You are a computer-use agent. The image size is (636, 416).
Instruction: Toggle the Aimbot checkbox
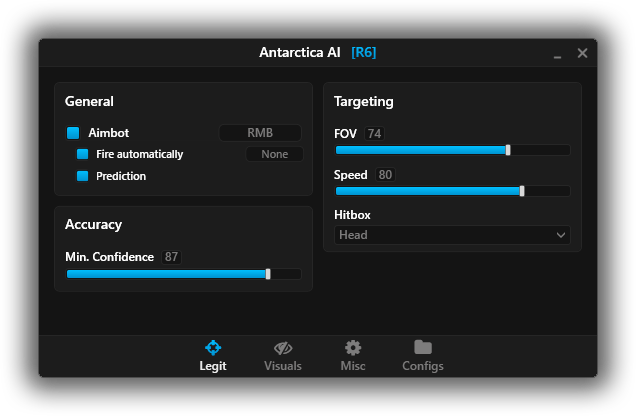pyautogui.click(x=73, y=133)
